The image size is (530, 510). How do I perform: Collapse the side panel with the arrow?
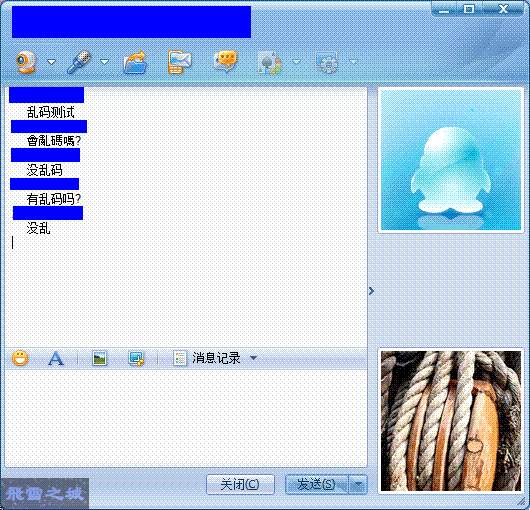click(x=371, y=291)
